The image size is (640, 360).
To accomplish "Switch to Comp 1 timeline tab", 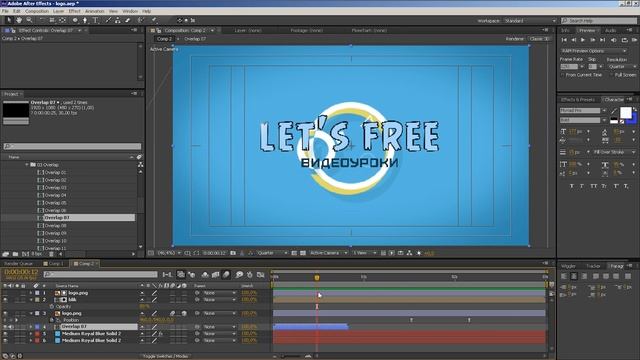I will [54, 264].
